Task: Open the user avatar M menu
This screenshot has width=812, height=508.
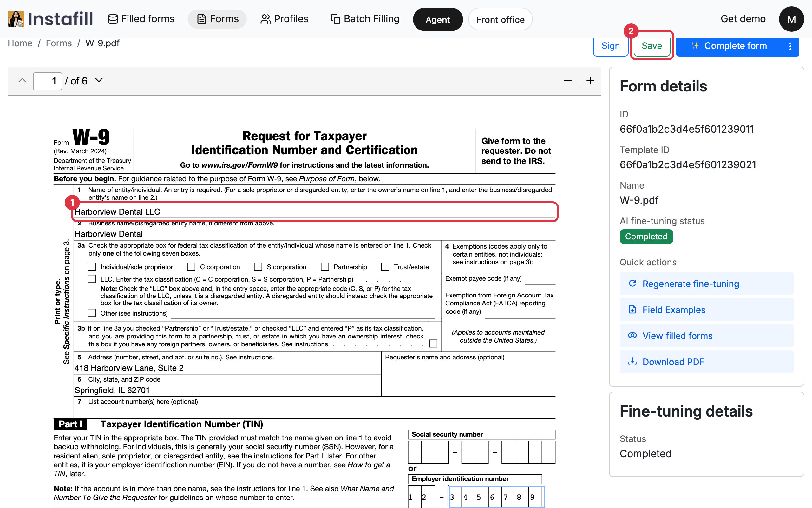Action: pyautogui.click(x=791, y=19)
